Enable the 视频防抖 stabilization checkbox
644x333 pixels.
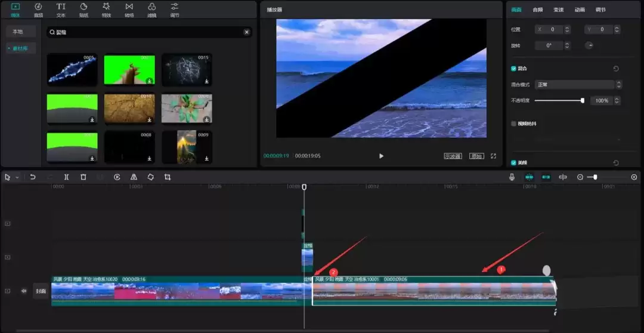click(x=514, y=124)
